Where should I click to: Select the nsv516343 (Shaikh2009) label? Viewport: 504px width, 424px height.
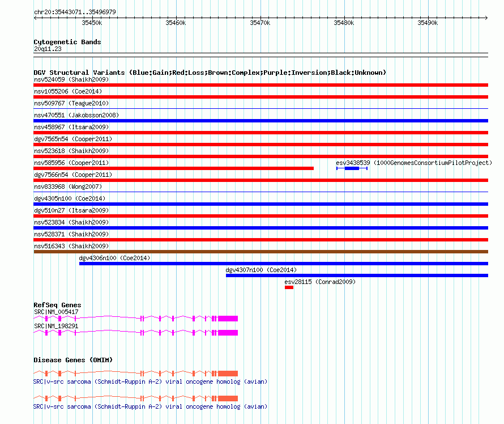[71, 246]
